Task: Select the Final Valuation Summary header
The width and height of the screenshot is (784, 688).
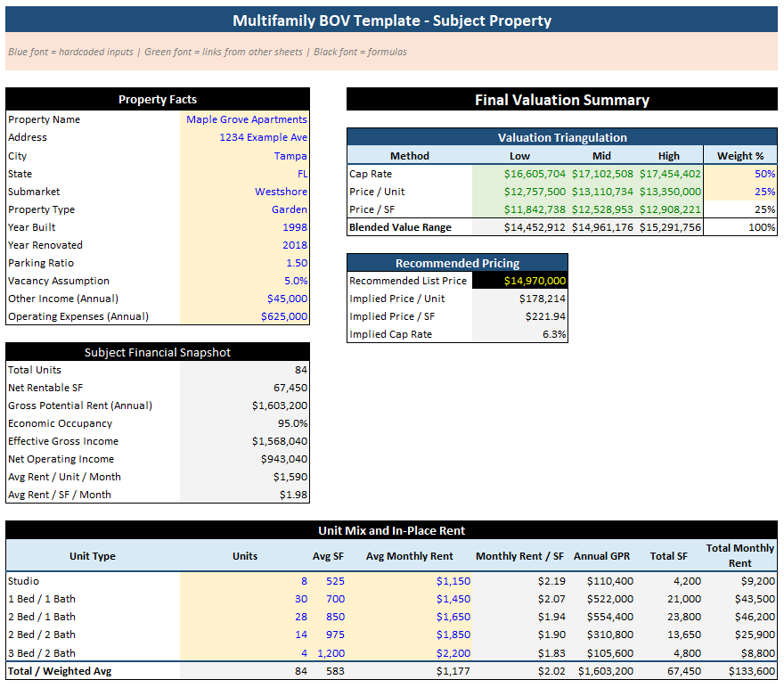Action: tap(561, 99)
